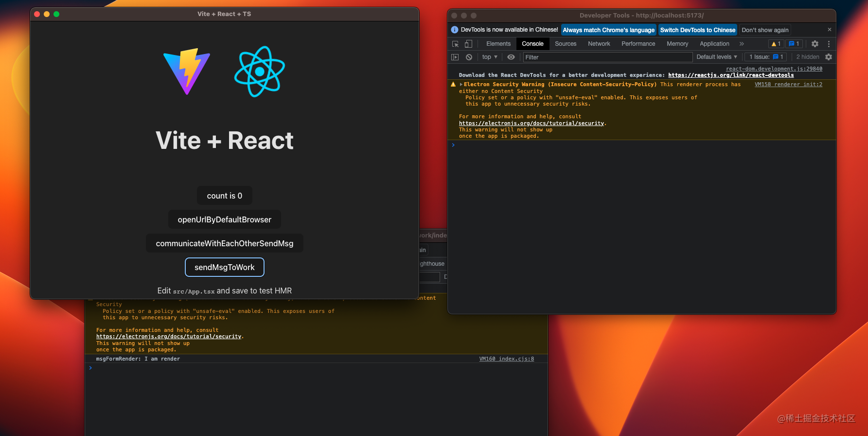Click msgFormRender: I am render log line
Viewport: 868px width, 436px height.
tap(138, 359)
